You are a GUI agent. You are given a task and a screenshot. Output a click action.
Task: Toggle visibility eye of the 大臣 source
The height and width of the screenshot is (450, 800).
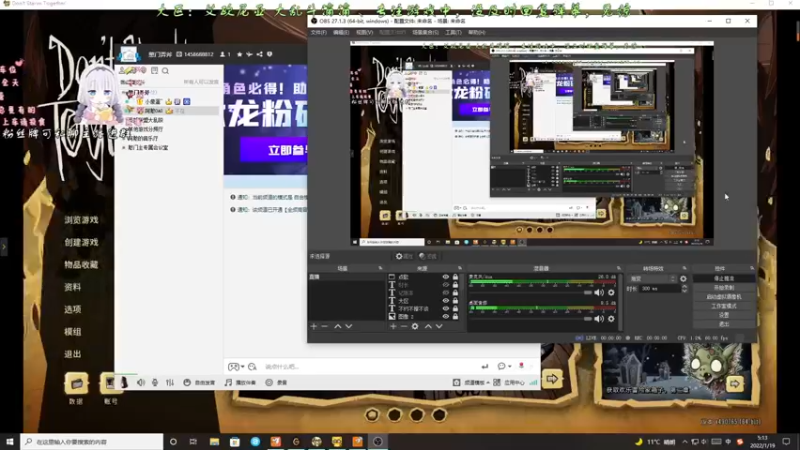pyautogui.click(x=445, y=301)
